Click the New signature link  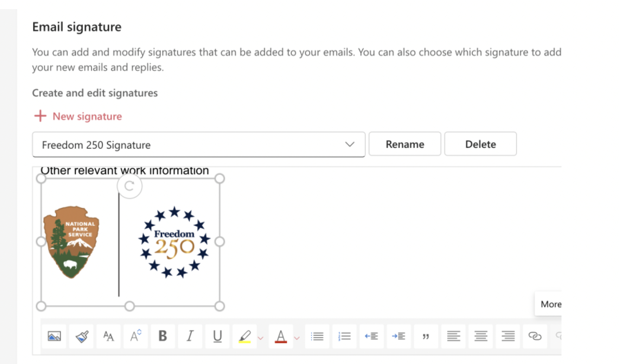(x=87, y=116)
